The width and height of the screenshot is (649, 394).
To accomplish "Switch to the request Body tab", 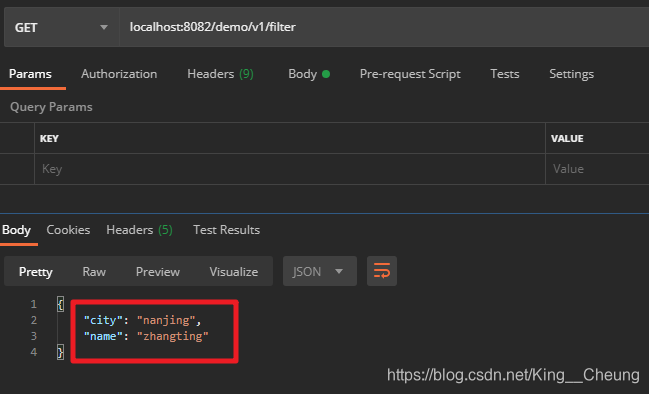I will point(309,74).
